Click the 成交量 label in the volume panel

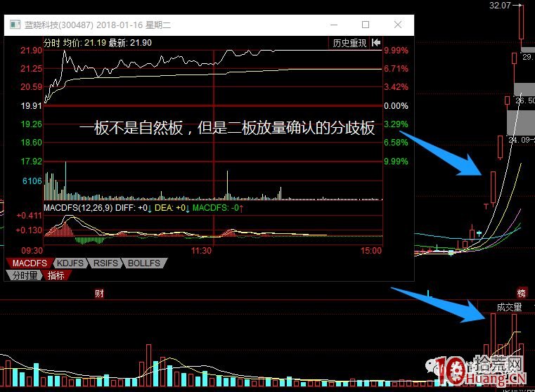pos(509,308)
